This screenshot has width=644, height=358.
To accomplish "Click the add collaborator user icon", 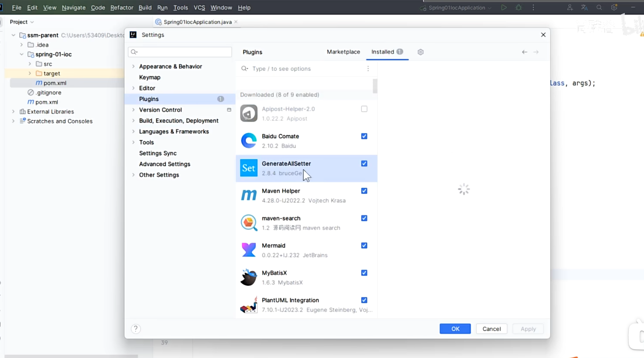I will pyautogui.click(x=570, y=8).
